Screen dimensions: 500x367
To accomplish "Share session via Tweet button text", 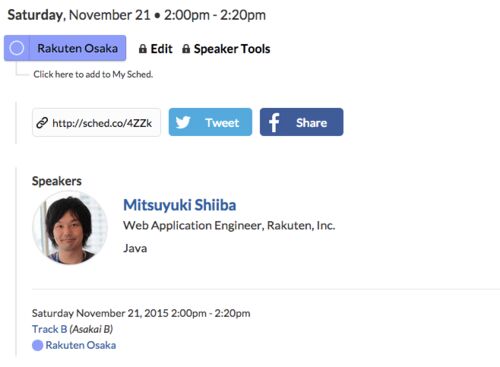I will pyautogui.click(x=222, y=123).
